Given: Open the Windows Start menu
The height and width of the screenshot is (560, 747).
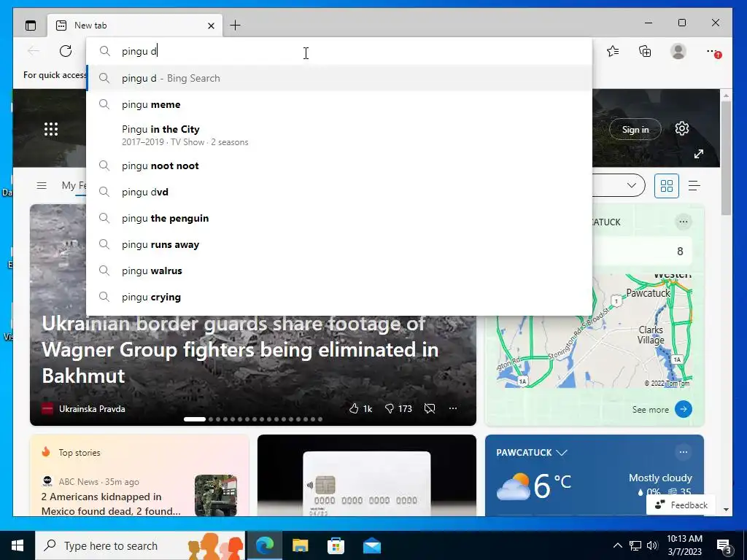Looking at the screenshot, I should (x=18, y=545).
